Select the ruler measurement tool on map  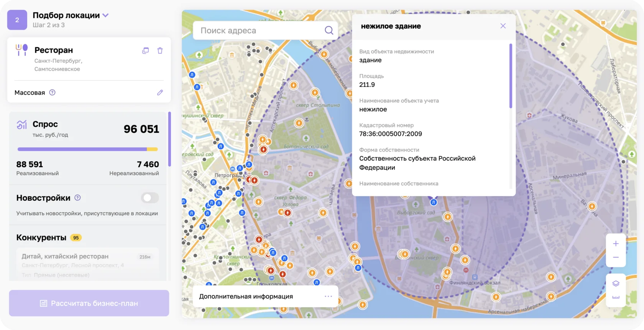616,297
